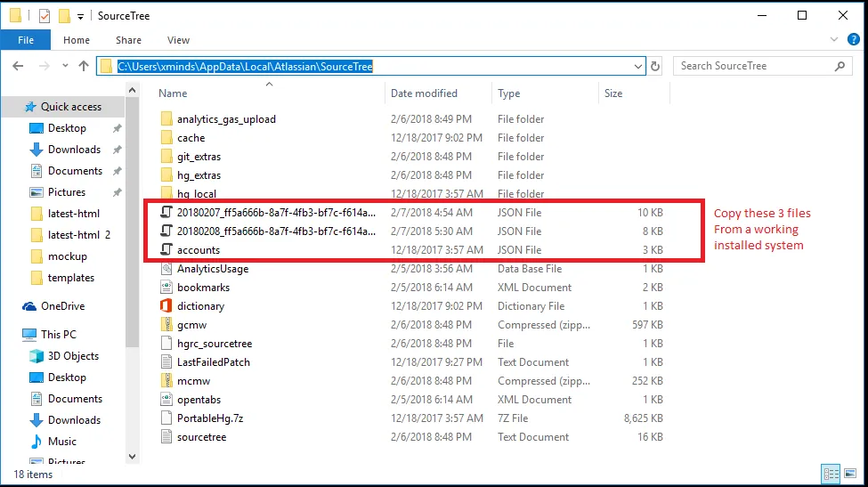Open the File ribbon tab
Screen dimensions: 868x487
tap(26, 40)
